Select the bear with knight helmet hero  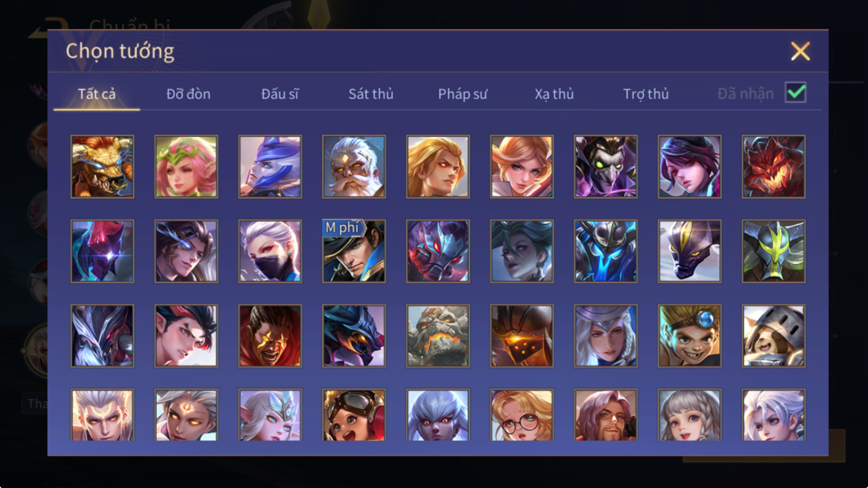click(x=773, y=335)
